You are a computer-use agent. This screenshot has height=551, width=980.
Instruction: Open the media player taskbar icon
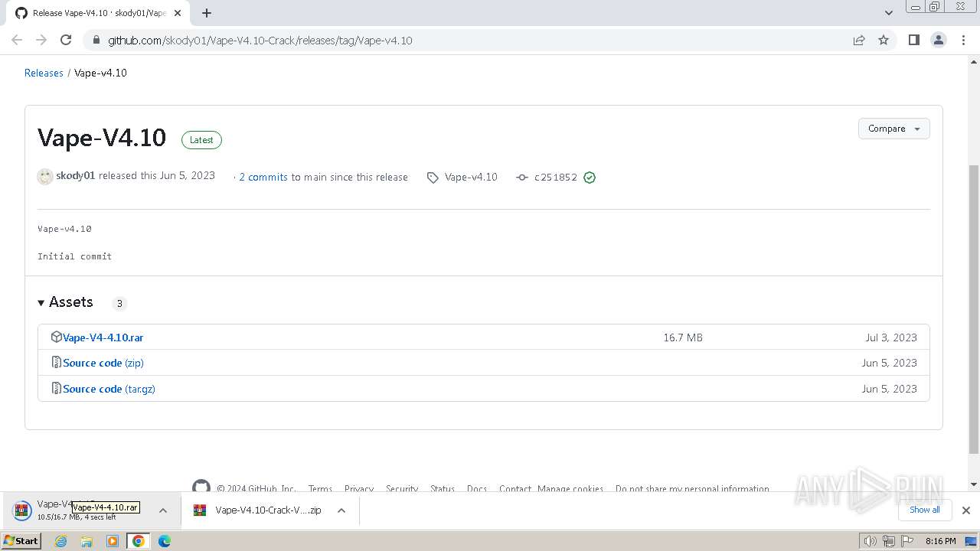click(113, 541)
